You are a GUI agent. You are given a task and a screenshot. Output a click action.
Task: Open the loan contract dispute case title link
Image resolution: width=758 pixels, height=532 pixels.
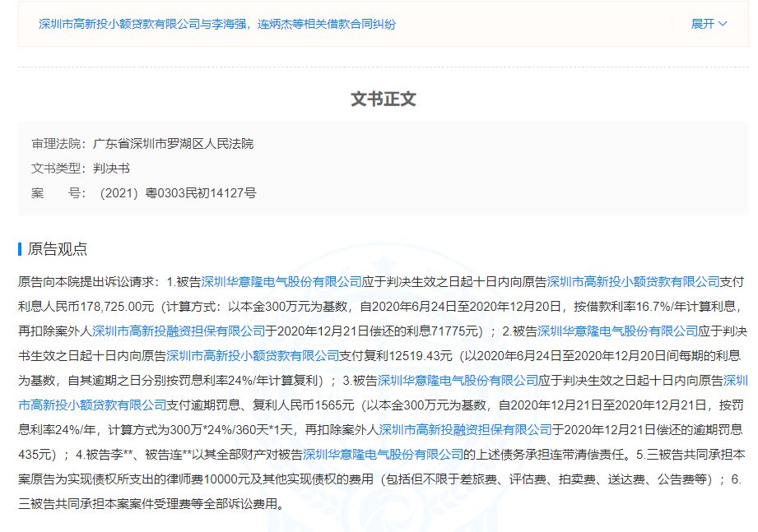coord(217,24)
